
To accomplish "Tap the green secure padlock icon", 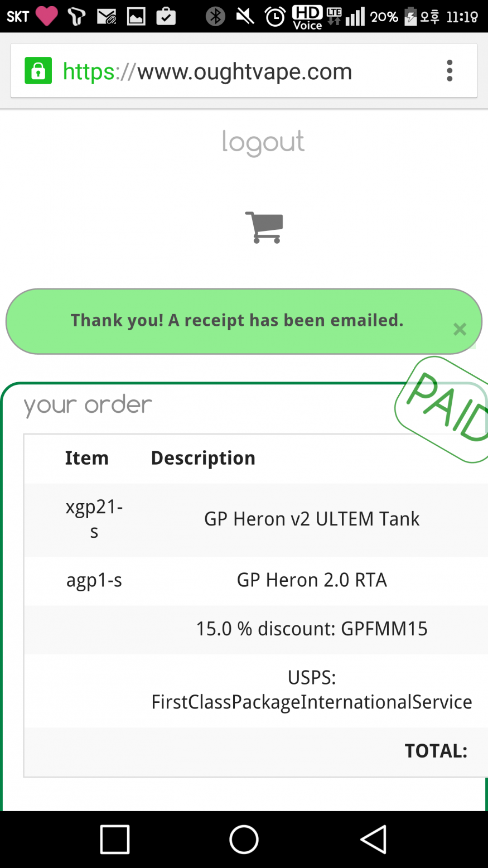I will [38, 71].
